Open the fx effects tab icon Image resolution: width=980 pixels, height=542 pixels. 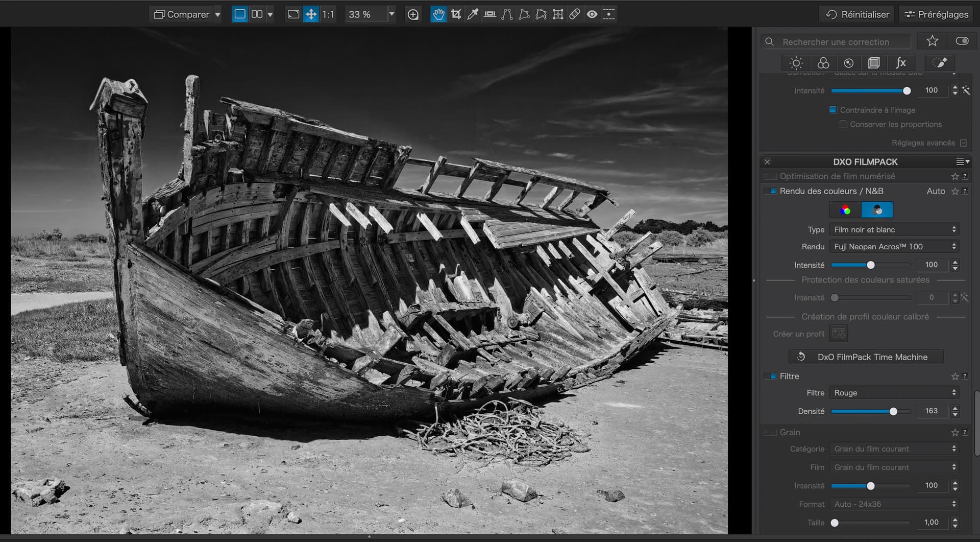click(x=901, y=63)
